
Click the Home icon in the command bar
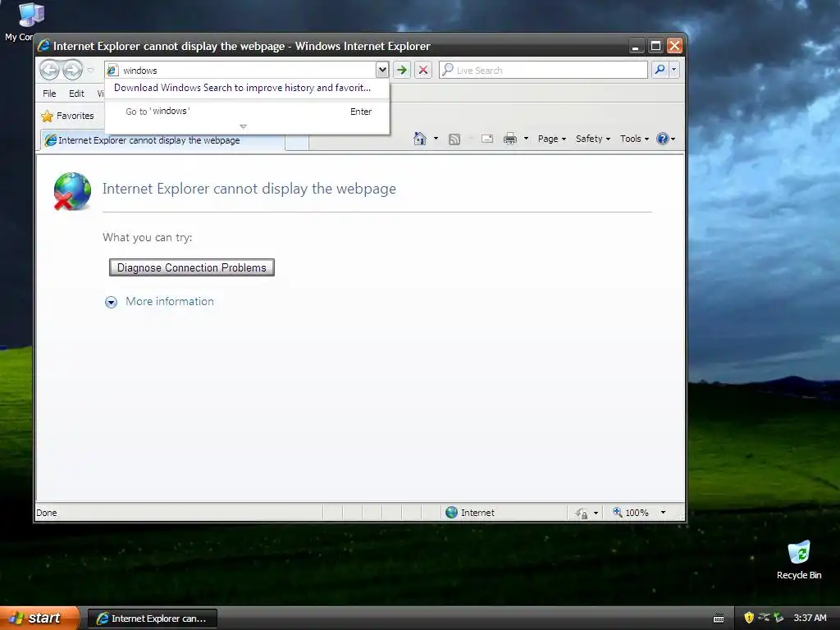point(419,139)
